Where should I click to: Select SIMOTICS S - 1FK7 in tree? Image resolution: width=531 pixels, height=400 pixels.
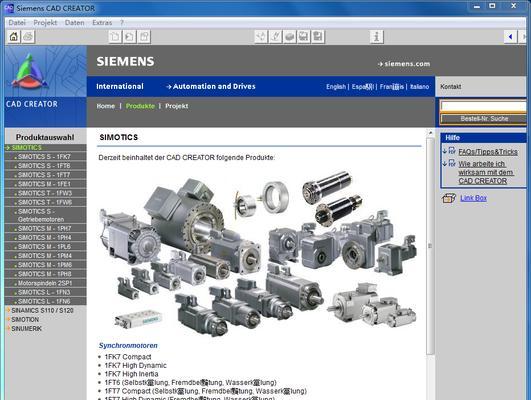click(x=44, y=157)
